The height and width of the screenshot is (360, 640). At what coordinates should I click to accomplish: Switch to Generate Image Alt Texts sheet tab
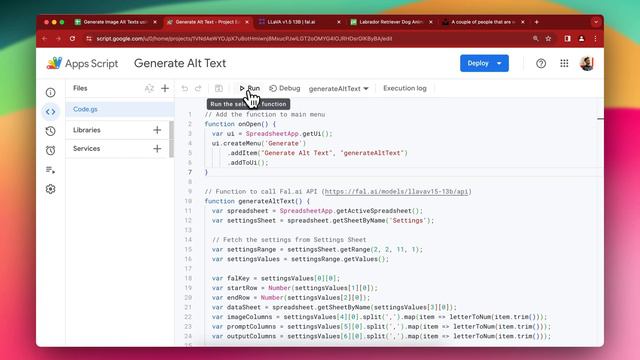pos(114,22)
